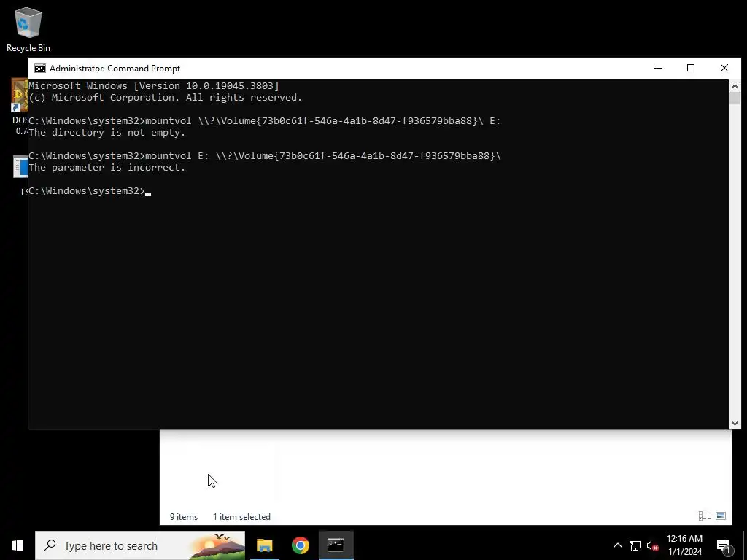Open the network status tray icon
The height and width of the screenshot is (560, 747).
635,545
